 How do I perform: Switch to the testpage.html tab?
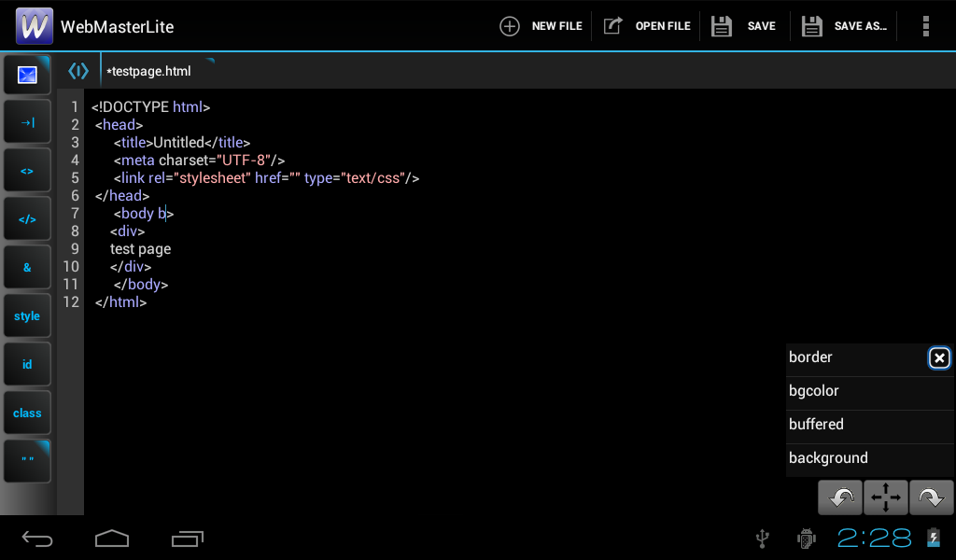click(148, 71)
